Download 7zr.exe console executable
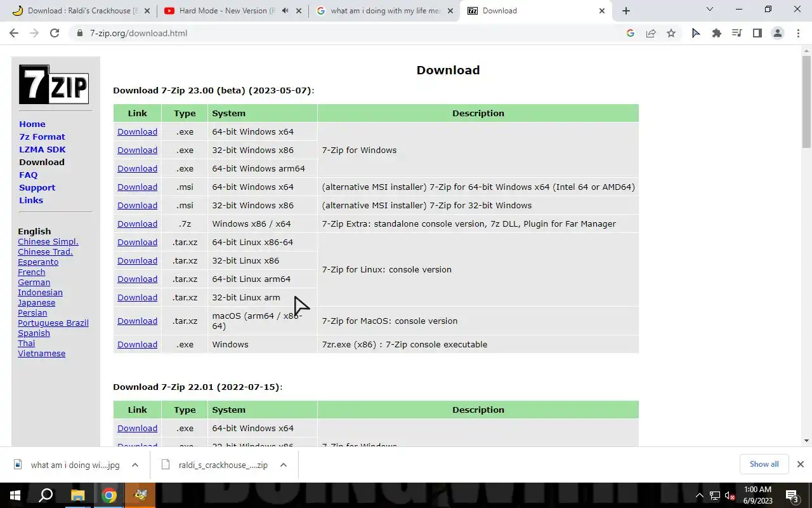 [137, 344]
